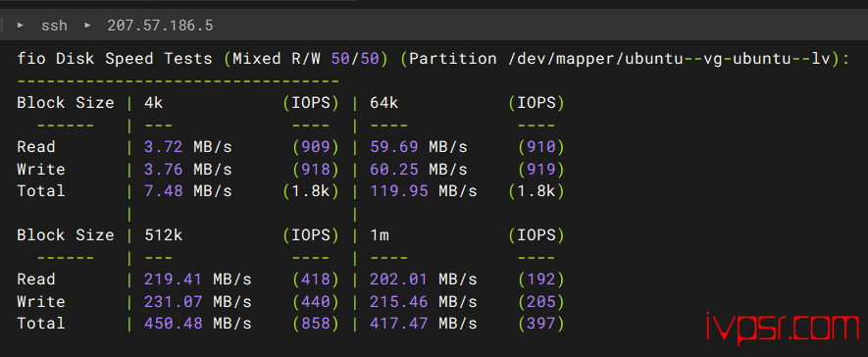This screenshot has width=868, height=357.
Task: Select the 59.69 MB/s read value
Action: (419, 147)
